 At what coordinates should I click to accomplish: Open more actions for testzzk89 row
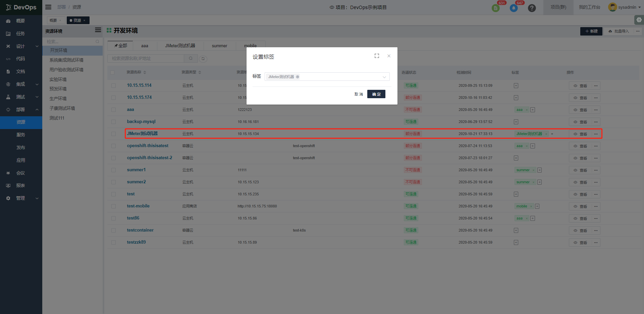tap(596, 243)
